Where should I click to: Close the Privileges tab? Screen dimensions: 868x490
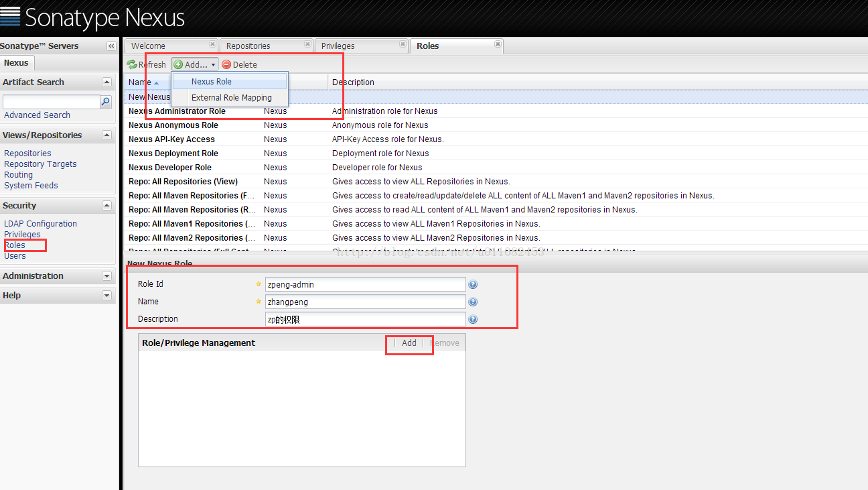pyautogui.click(x=403, y=44)
